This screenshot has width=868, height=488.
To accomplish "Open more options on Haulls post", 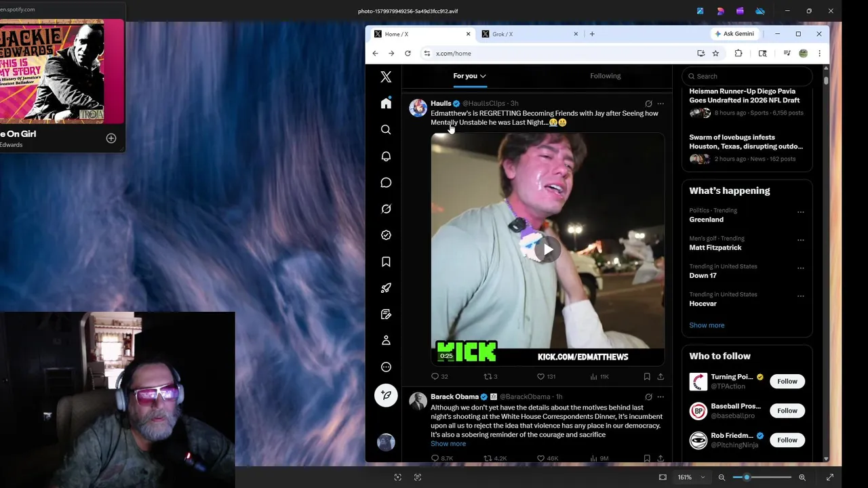I will 660,104.
